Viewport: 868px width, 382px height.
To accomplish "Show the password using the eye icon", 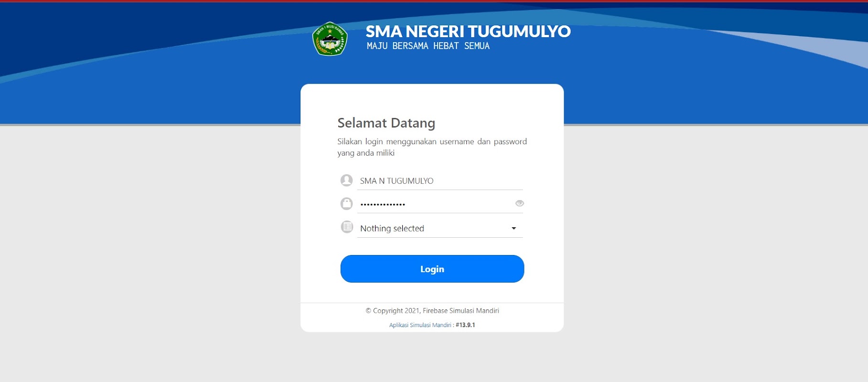I will coord(520,203).
